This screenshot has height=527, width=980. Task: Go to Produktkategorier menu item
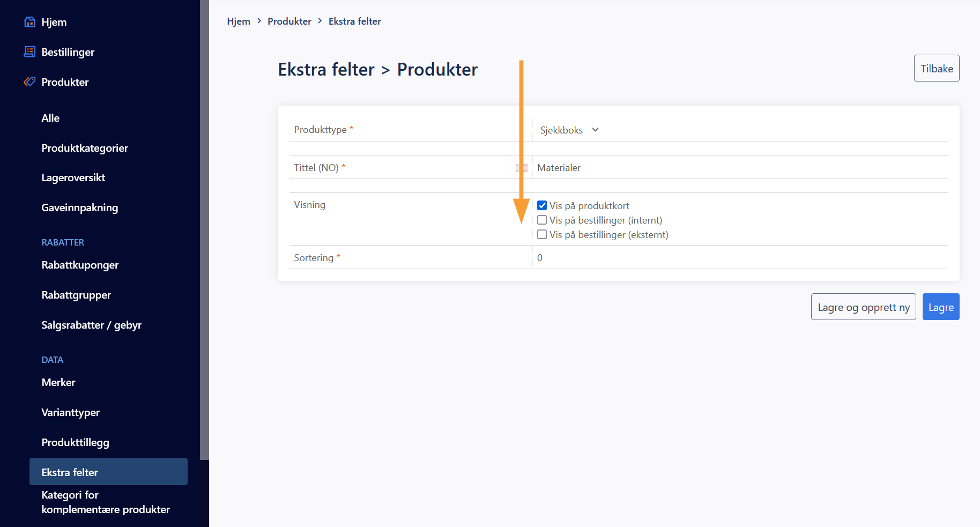click(x=85, y=148)
